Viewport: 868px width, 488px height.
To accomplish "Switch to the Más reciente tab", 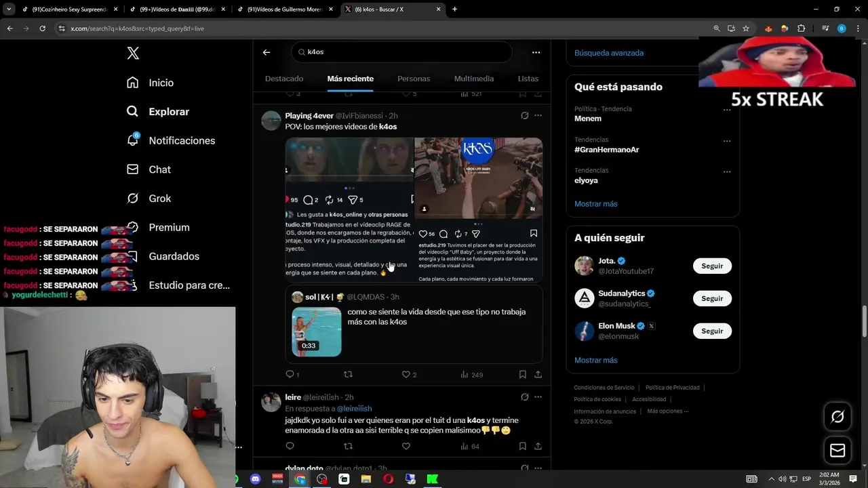I will [x=350, y=79].
